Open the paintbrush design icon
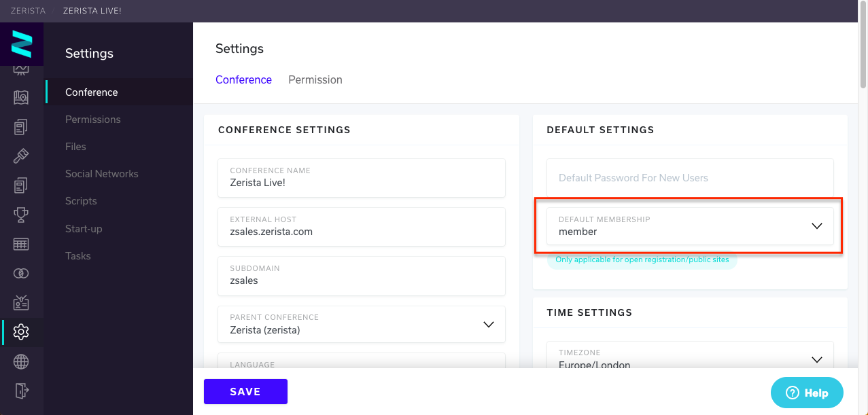Screen dimensions: 868x415 [21, 156]
